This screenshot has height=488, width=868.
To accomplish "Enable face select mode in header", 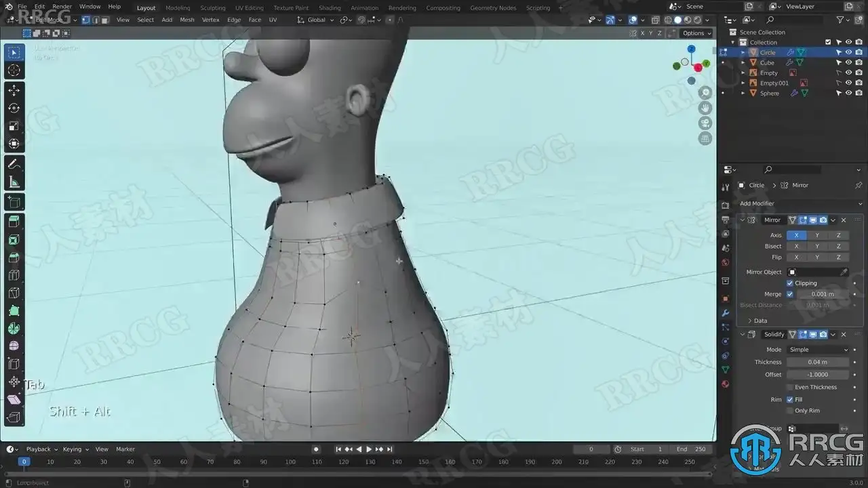I will click(104, 20).
